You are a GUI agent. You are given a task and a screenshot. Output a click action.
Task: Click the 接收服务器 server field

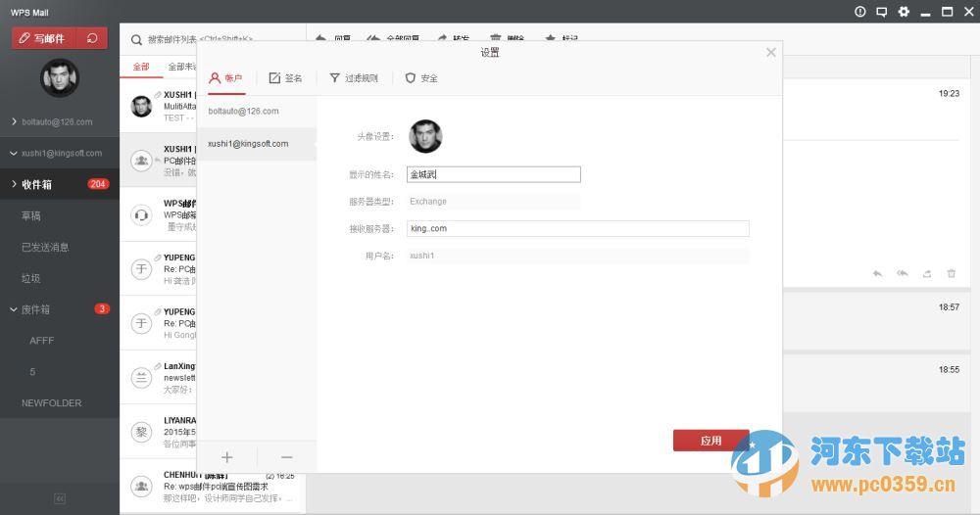tap(577, 228)
